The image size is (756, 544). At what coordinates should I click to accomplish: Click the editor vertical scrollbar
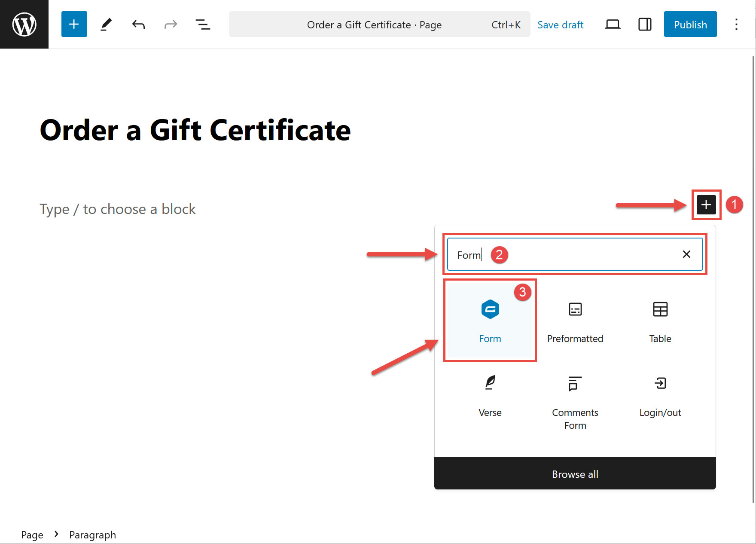click(x=753, y=279)
